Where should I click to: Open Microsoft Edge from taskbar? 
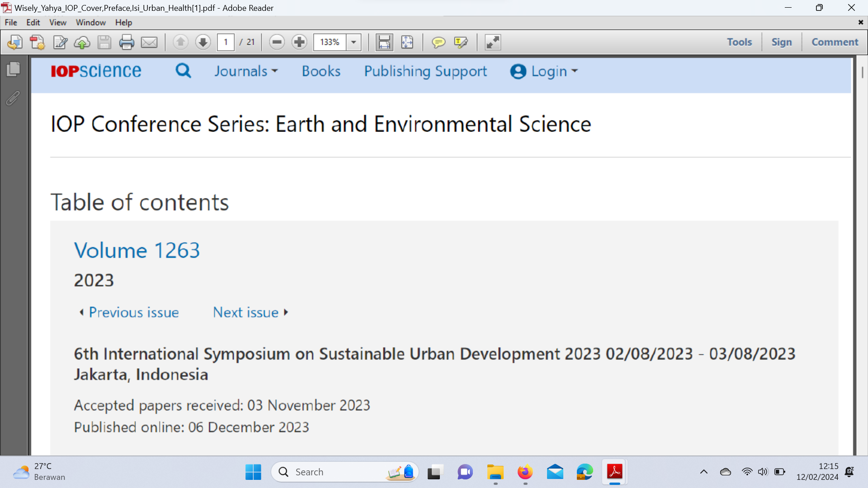click(585, 472)
